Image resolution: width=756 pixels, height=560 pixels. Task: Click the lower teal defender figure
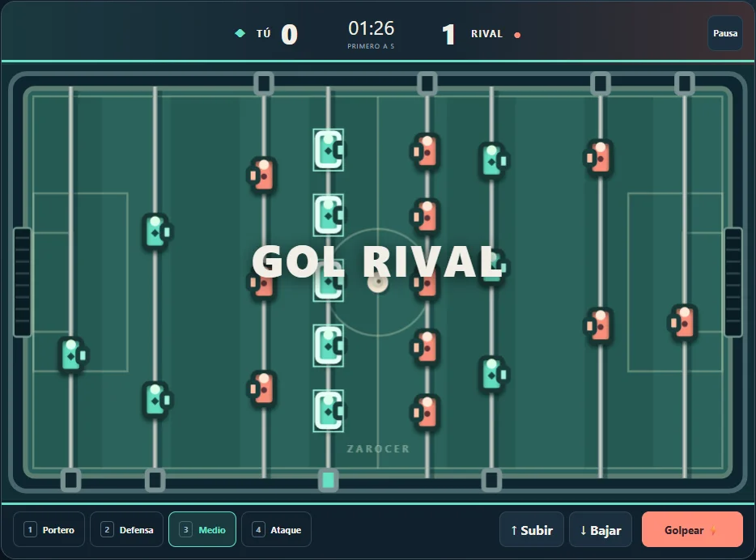click(x=157, y=400)
